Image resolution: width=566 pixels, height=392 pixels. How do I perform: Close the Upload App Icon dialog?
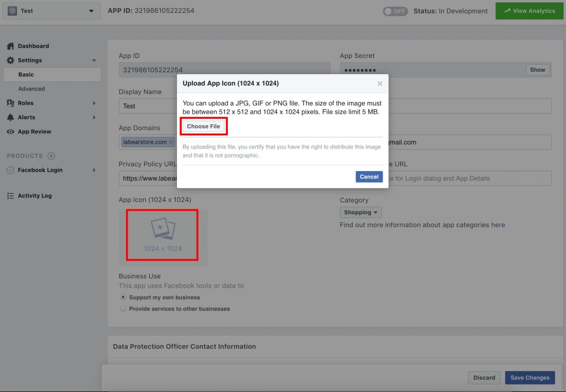pos(380,83)
